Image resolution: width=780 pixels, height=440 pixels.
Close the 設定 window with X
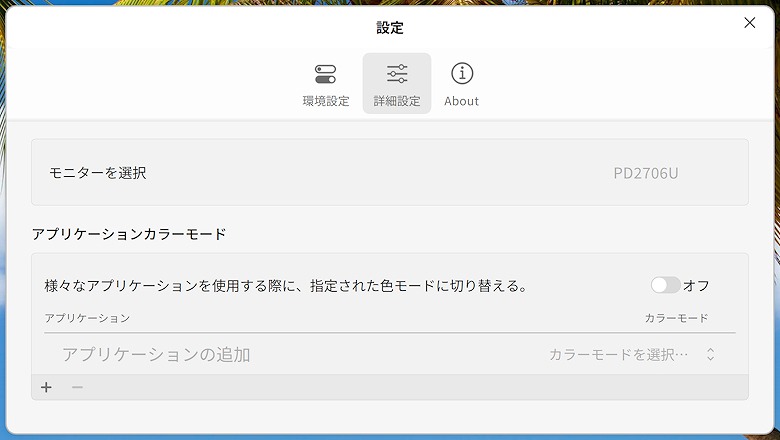coord(749,23)
